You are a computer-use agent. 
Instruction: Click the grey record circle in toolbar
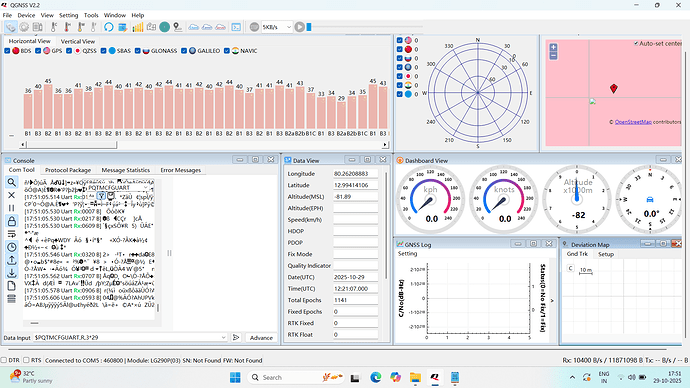click(254, 27)
